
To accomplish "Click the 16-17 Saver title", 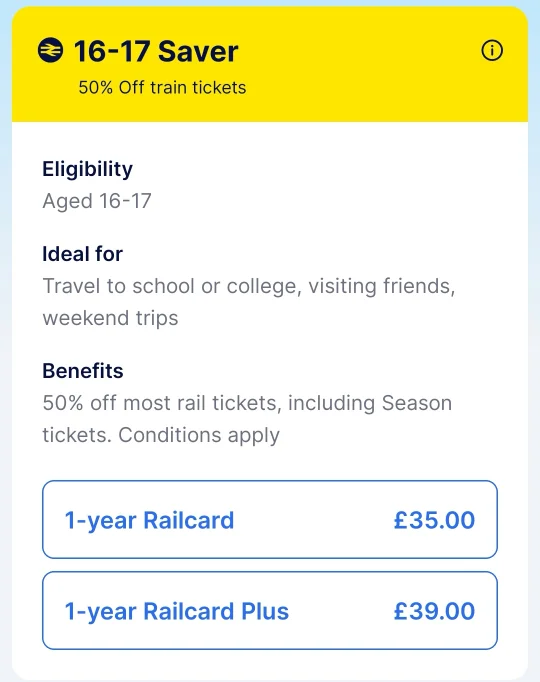I will pyautogui.click(x=156, y=51).
